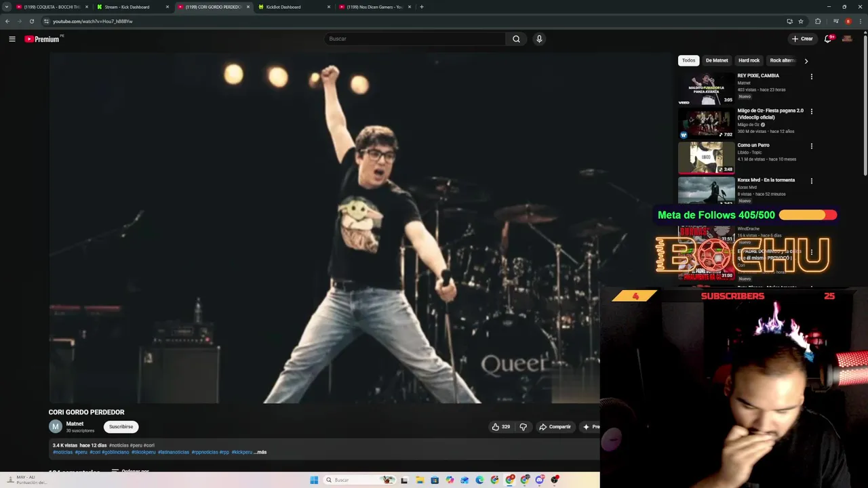Bookmark this page with the star icon
This screenshot has width=868, height=488.
click(x=801, y=21)
